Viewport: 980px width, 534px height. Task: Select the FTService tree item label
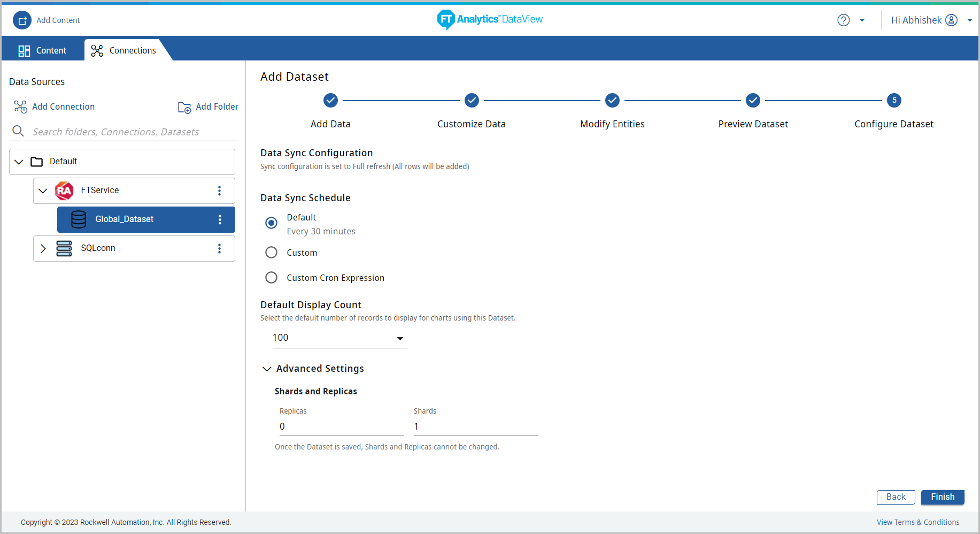(x=100, y=190)
